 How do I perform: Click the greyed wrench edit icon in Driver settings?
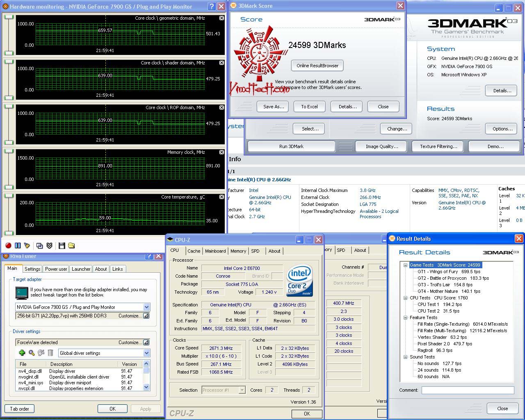(41, 353)
